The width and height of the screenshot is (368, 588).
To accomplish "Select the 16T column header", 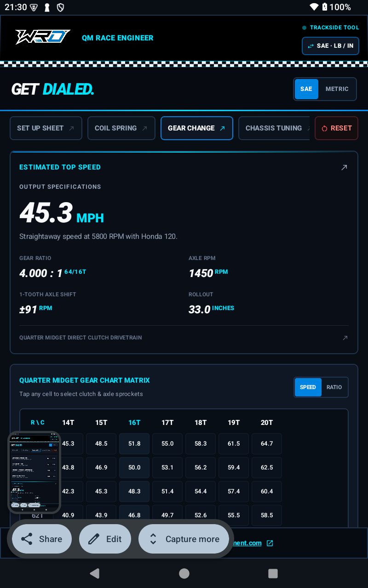I will tap(134, 423).
